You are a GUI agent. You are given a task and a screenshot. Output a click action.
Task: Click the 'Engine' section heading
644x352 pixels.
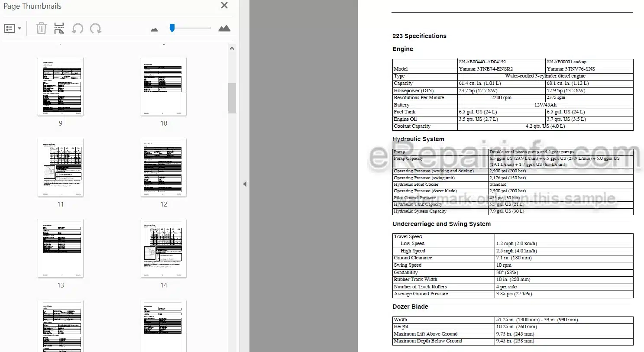403,49
